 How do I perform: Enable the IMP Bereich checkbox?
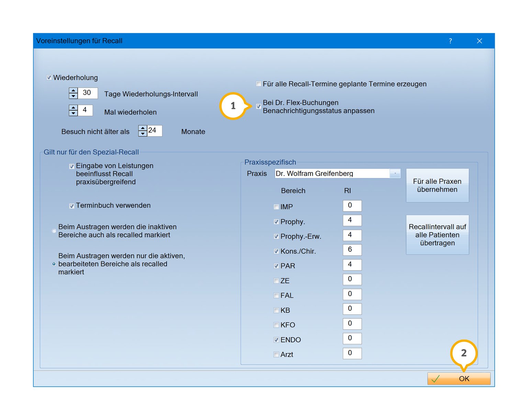point(276,207)
